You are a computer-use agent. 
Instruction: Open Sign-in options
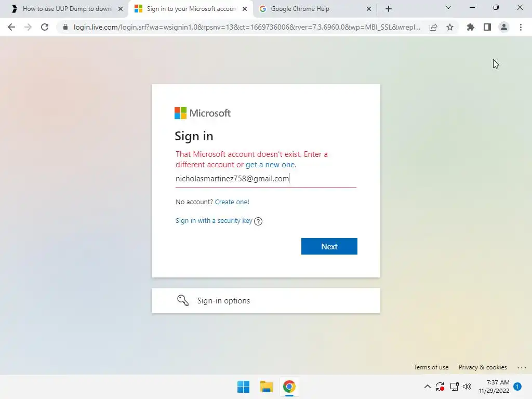pos(265,301)
